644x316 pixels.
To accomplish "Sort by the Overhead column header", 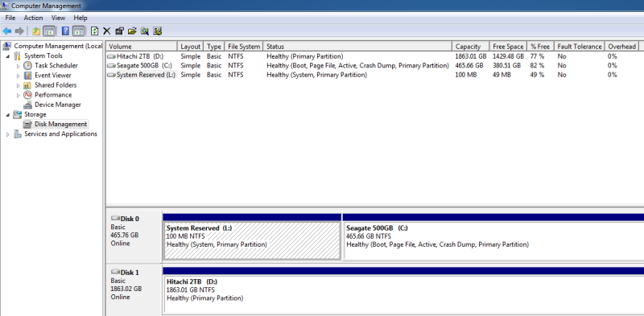I will [621, 47].
